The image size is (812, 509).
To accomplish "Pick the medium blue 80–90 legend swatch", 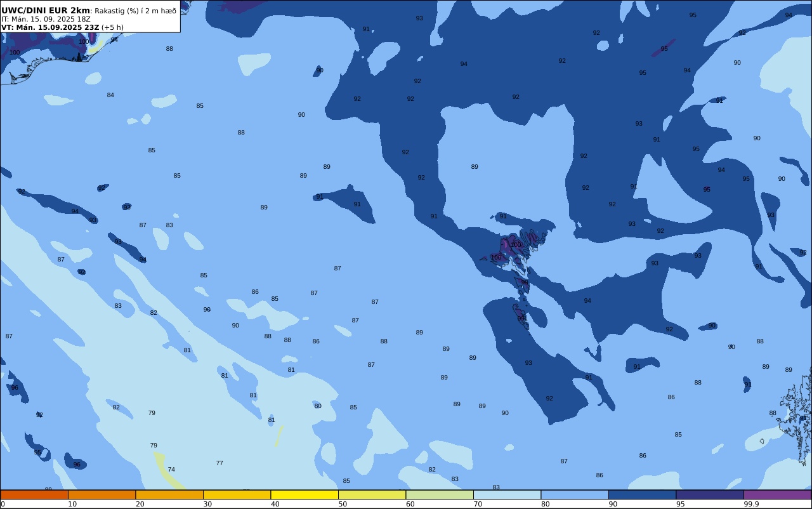I will pyautogui.click(x=575, y=494).
